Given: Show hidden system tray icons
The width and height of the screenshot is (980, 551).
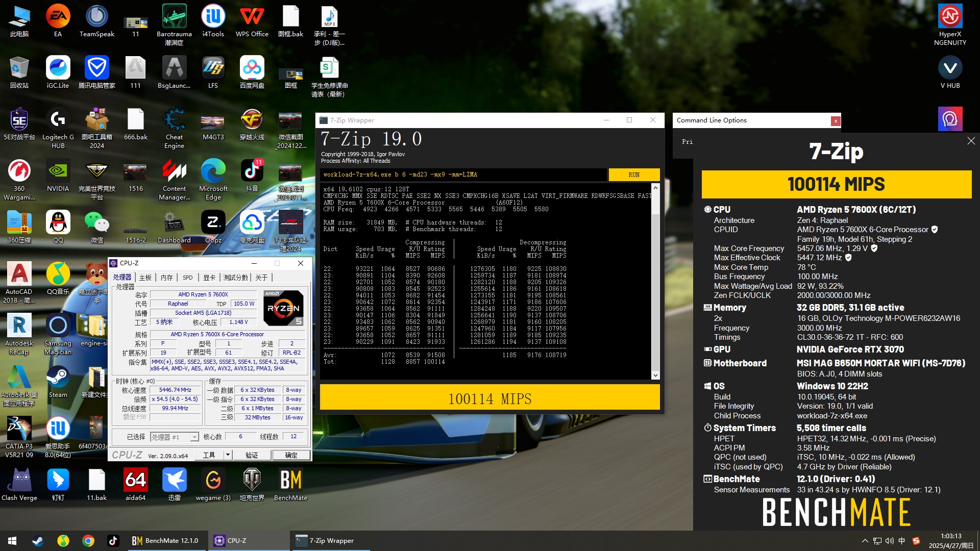Looking at the screenshot, I should [865, 541].
